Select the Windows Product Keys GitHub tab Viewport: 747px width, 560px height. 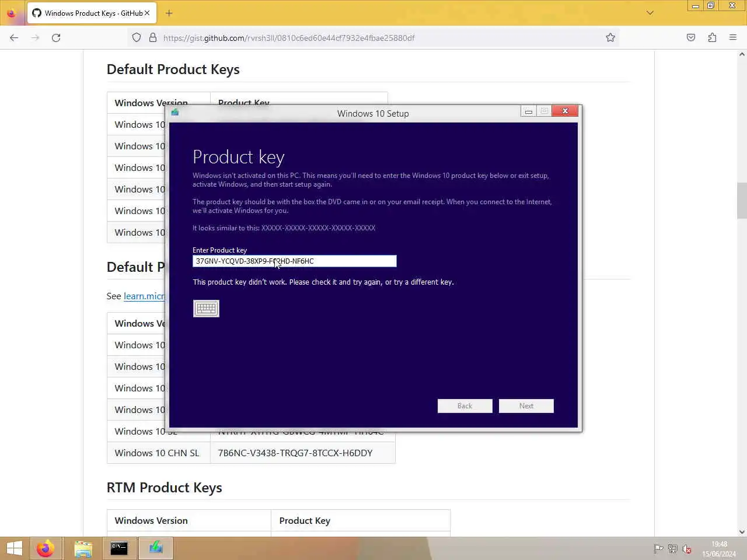(x=90, y=13)
